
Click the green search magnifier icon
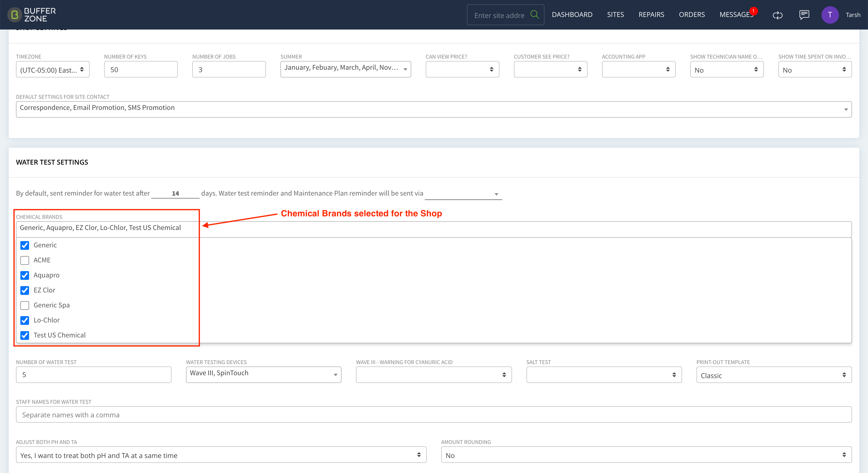click(x=535, y=15)
